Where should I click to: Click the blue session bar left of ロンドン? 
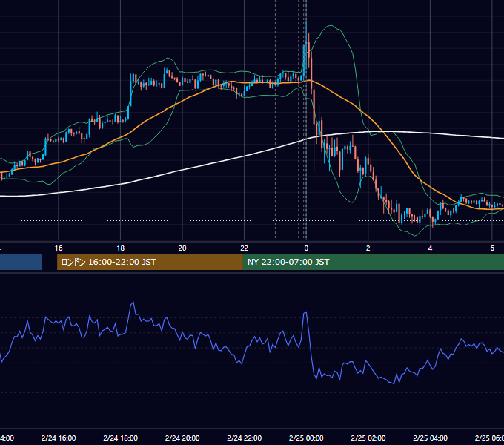tap(21, 262)
